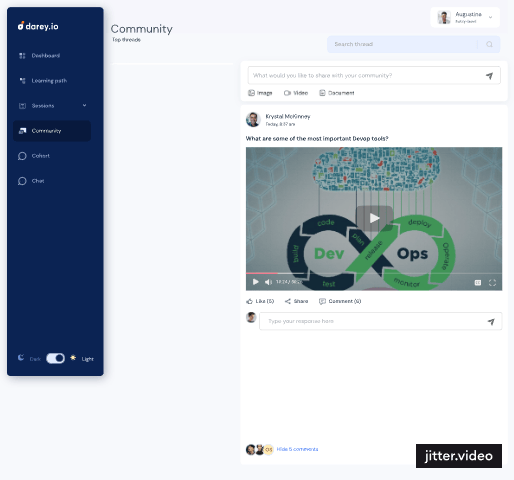Share the DevOps tools post

click(296, 301)
